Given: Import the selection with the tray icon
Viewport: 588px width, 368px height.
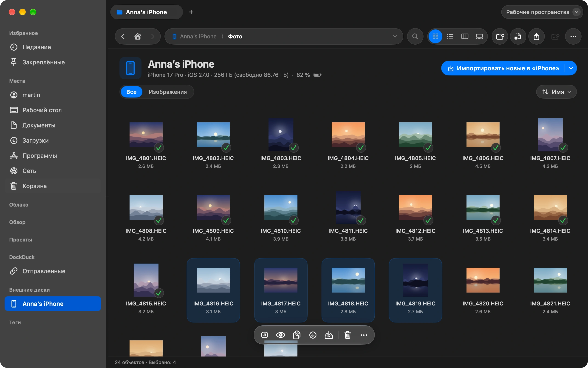Looking at the screenshot, I should (x=329, y=335).
